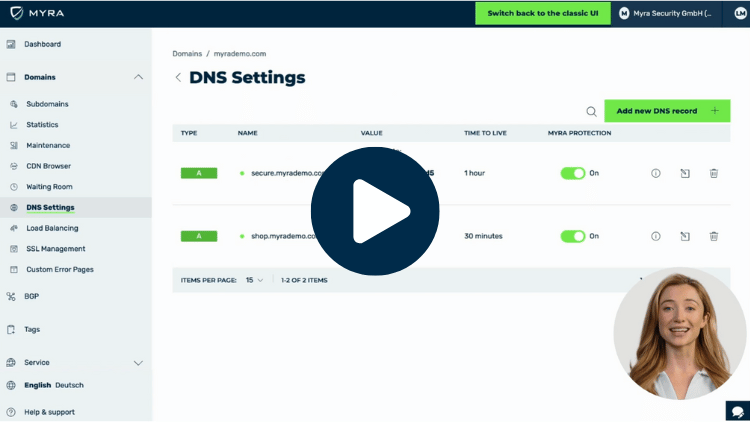750x422 pixels.
Task: Open the items per page dropdown
Action: tap(254, 280)
